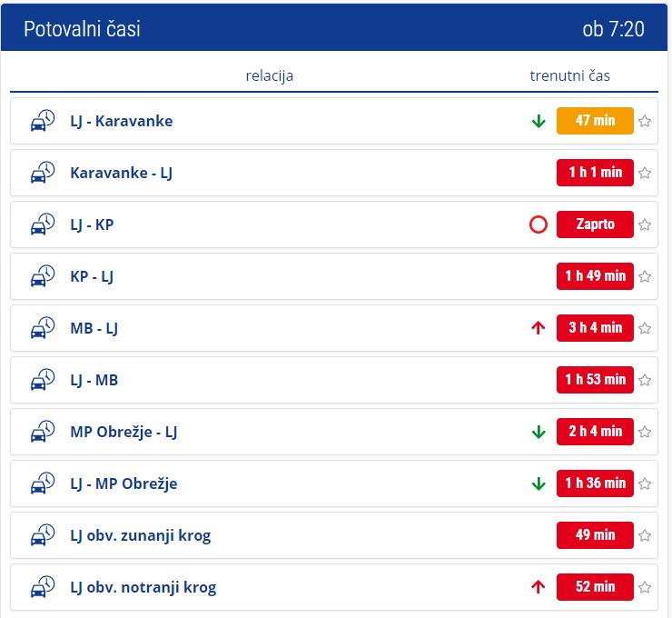
Task: Click the relacija column header
Action: pos(270,76)
